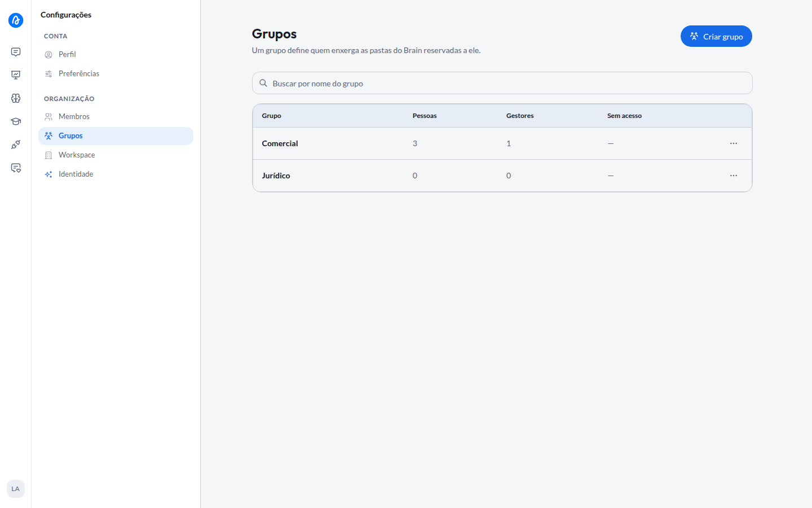Open Identidade settings
The image size is (812, 508).
(x=116, y=174)
